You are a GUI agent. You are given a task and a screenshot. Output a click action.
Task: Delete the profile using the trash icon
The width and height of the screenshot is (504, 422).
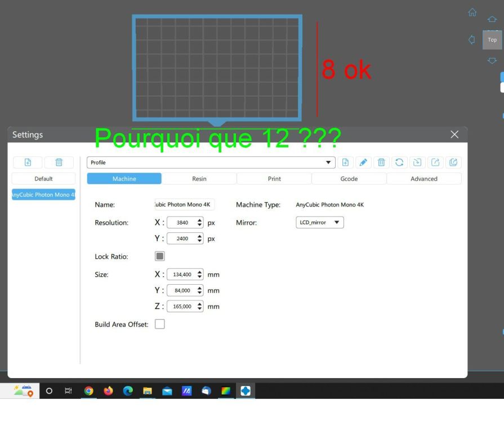[x=381, y=163]
